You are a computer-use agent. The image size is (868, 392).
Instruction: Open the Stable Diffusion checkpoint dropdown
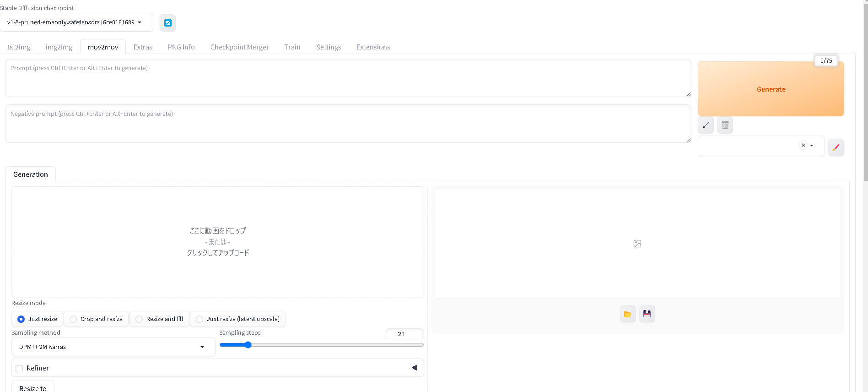click(x=76, y=22)
